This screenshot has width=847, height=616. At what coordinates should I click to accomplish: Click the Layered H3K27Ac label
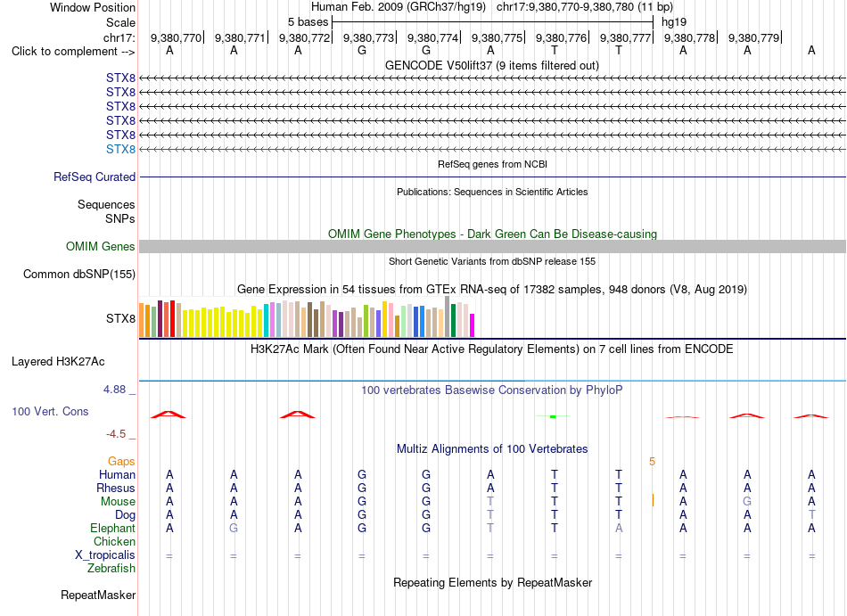click(x=58, y=362)
